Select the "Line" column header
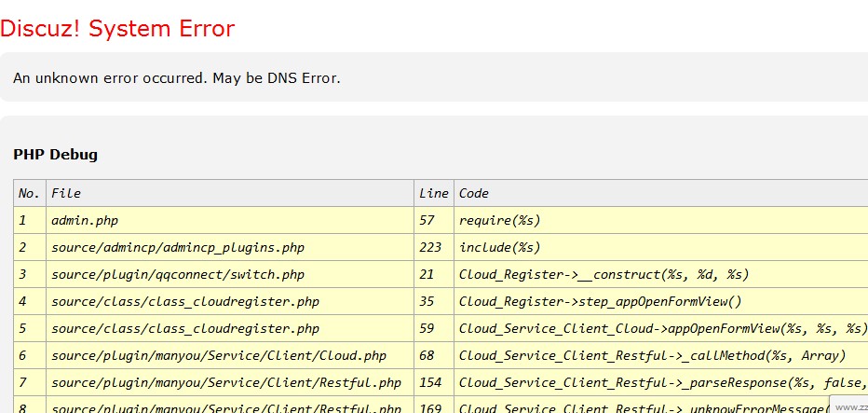This screenshot has width=868, height=413. (x=434, y=193)
